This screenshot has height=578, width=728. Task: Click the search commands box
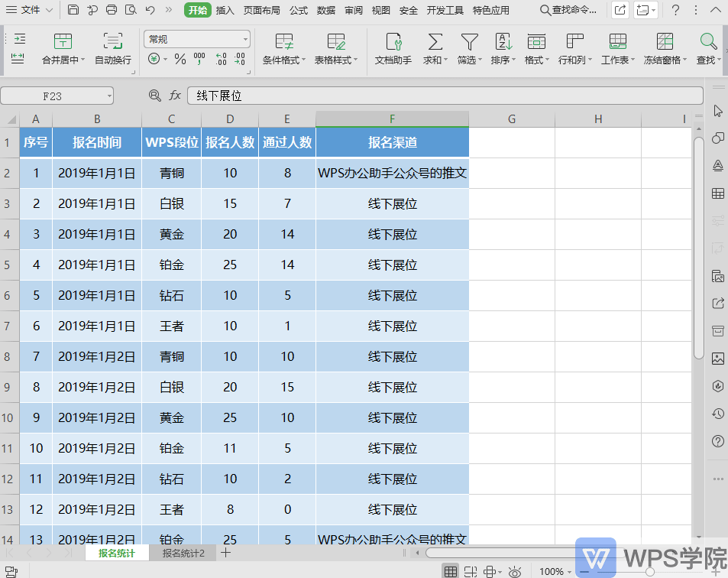569,10
